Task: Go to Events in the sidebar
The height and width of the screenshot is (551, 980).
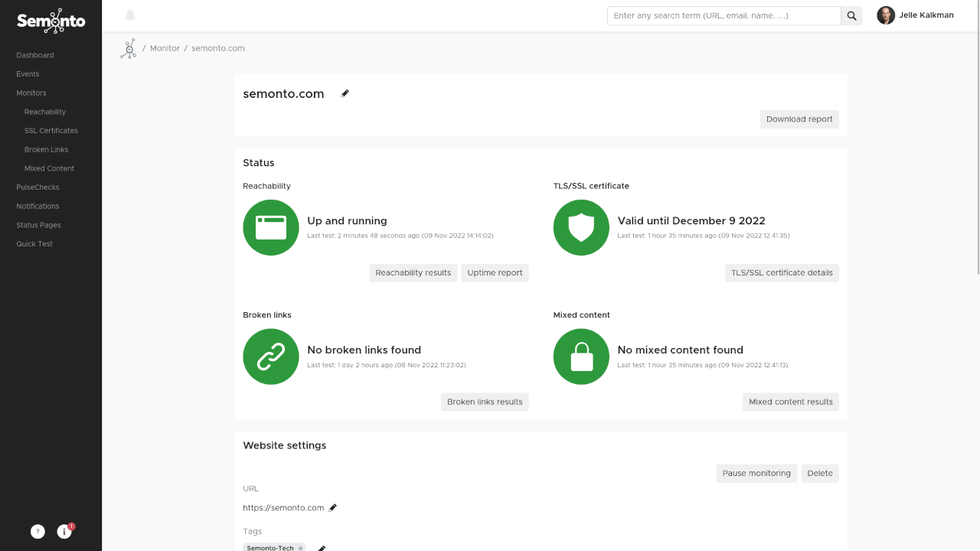Action: tap(28, 74)
